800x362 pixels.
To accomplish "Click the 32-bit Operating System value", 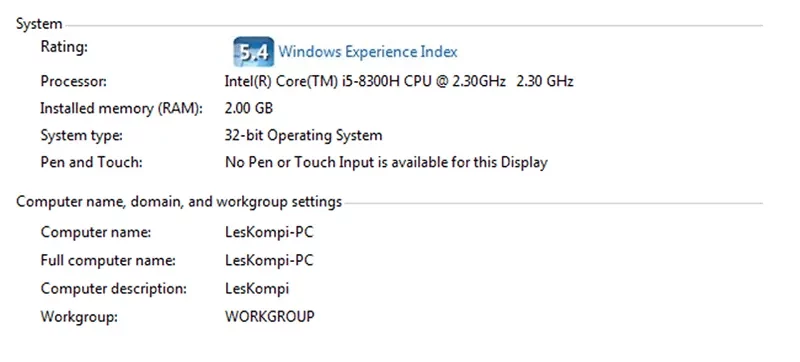I will pyautogui.click(x=303, y=136).
